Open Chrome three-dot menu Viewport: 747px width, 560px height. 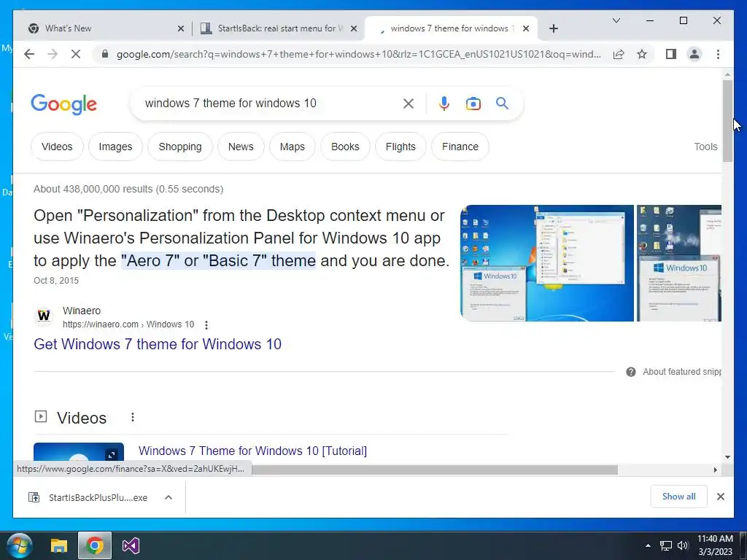[718, 54]
